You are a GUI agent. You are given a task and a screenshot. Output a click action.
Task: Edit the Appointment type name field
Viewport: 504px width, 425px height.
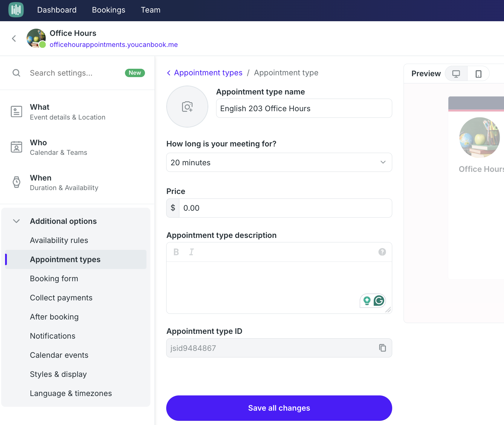304,108
